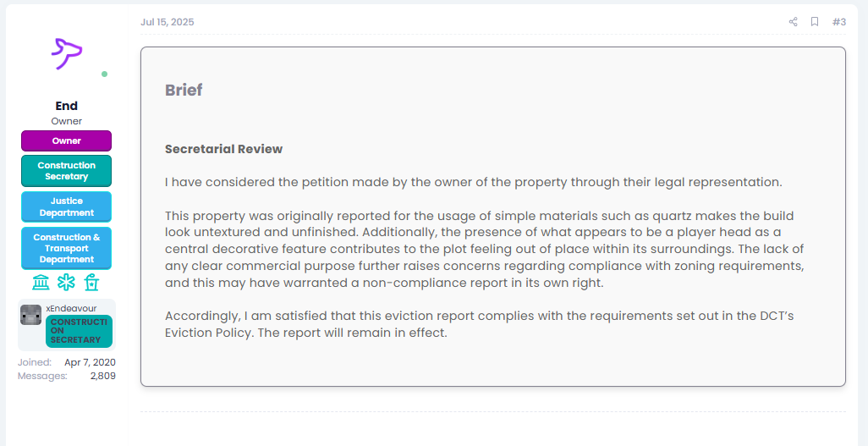Click the green online status dot
This screenshot has width=868, height=446.
click(x=105, y=74)
